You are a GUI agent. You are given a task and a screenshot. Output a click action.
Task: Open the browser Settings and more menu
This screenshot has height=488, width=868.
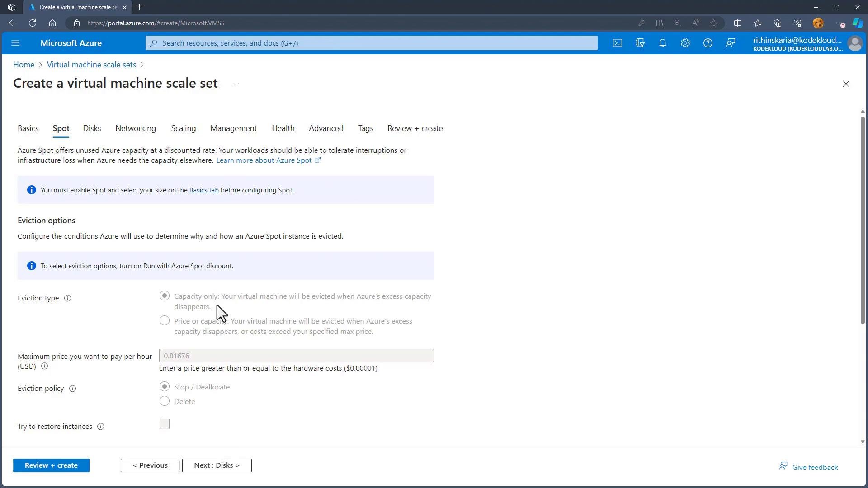point(839,23)
